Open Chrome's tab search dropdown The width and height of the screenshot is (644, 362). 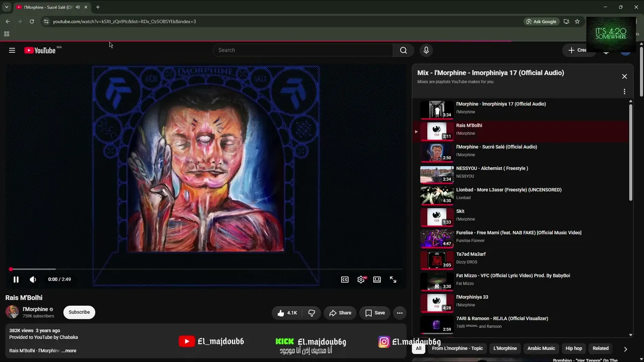click(x=7, y=7)
